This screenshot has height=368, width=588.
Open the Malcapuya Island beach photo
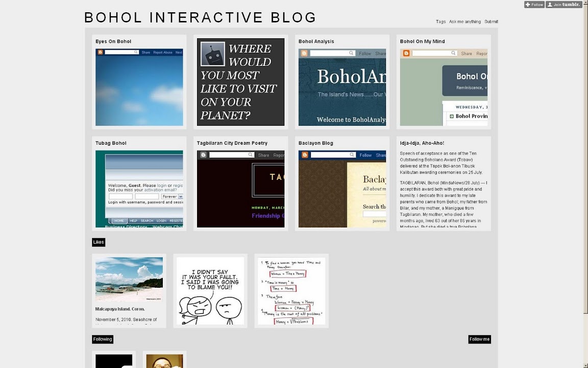[129, 280]
